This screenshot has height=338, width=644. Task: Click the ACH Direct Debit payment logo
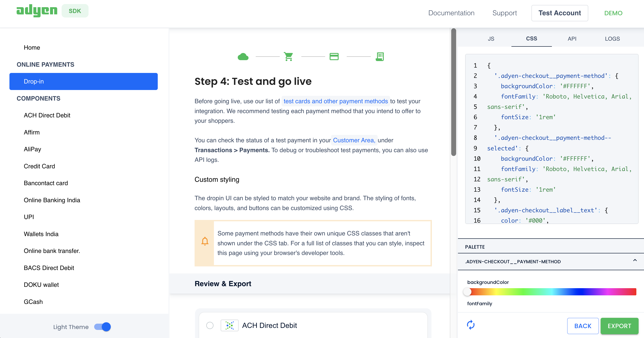pos(229,325)
